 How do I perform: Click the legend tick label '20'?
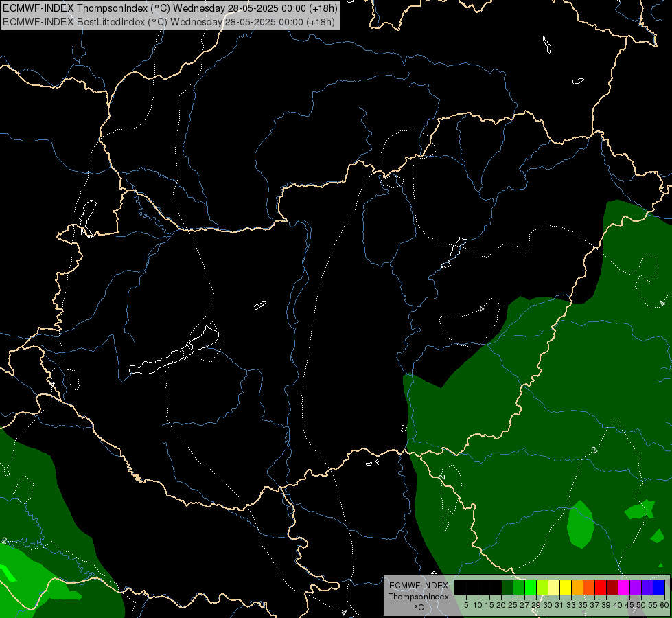pos(501,605)
